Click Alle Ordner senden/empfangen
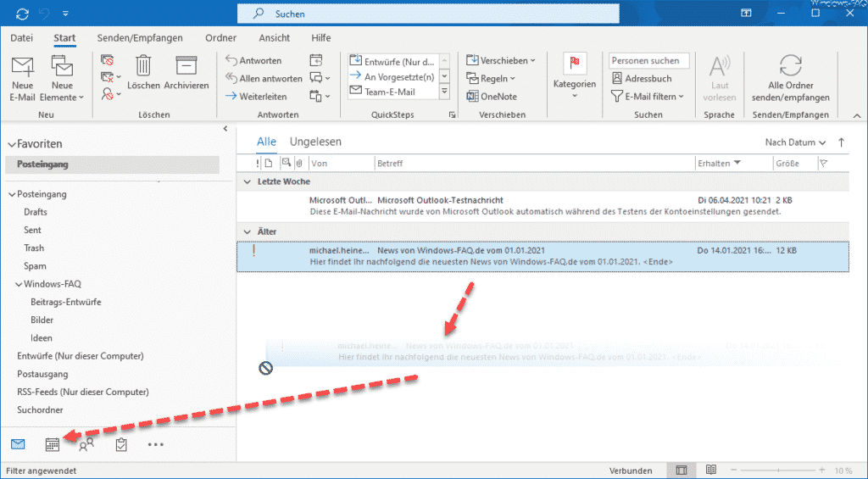 (791, 79)
